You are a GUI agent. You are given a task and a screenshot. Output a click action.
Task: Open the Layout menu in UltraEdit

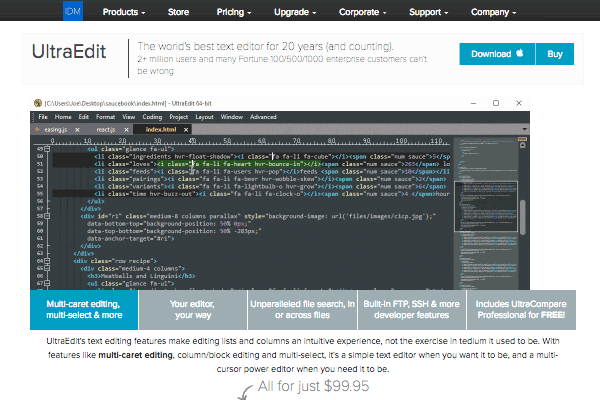[x=204, y=117]
